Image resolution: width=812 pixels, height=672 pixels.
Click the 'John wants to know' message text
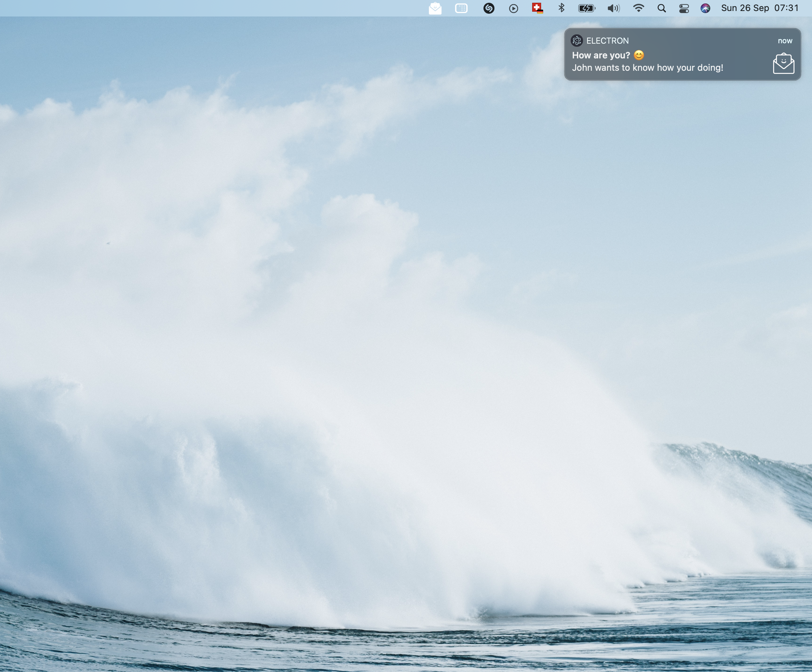point(647,68)
